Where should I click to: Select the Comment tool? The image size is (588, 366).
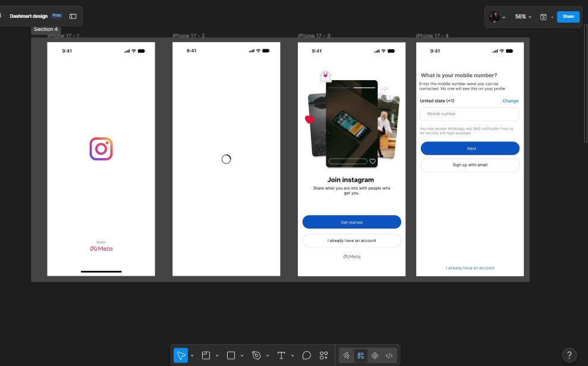pyautogui.click(x=306, y=355)
